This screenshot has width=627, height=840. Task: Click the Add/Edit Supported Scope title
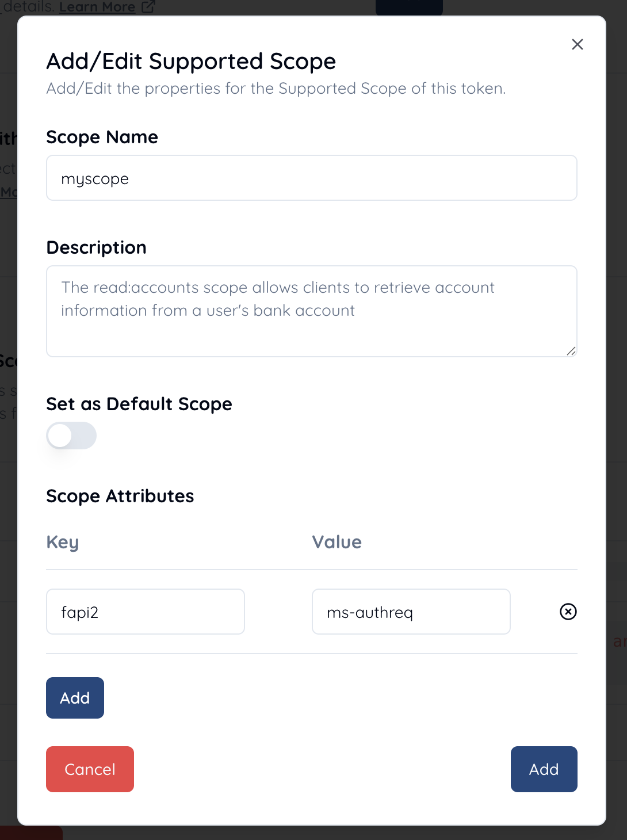(191, 62)
